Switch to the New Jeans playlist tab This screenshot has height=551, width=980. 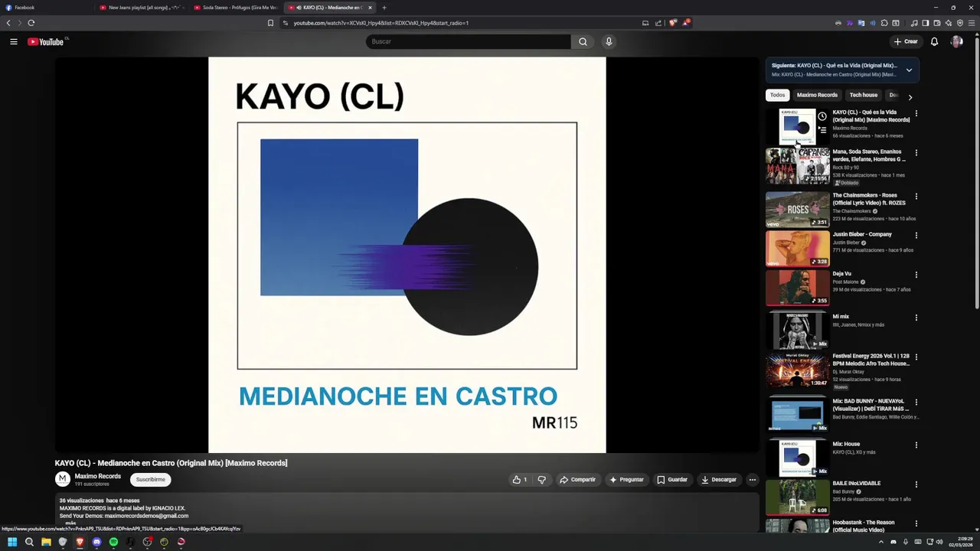coord(143,8)
